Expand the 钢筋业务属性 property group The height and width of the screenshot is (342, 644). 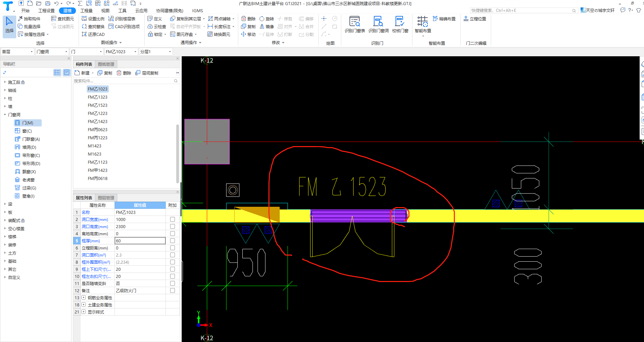tap(83, 298)
